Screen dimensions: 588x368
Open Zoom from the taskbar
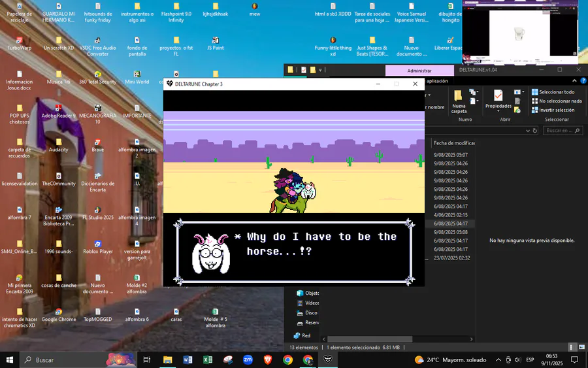point(248,360)
